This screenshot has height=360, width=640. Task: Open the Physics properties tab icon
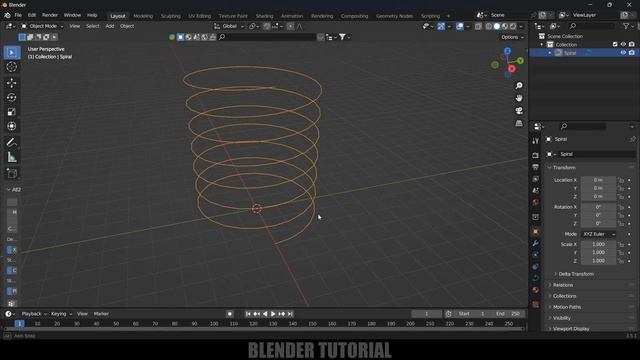tap(536, 267)
